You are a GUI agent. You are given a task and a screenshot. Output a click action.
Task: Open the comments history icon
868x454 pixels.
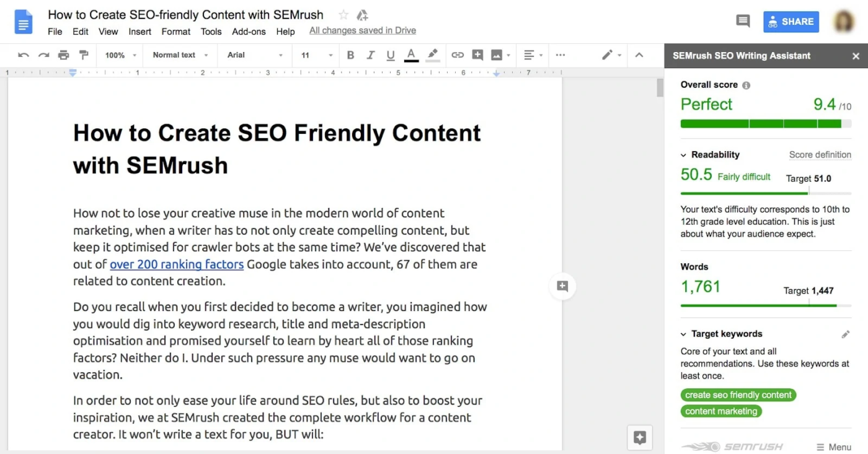point(743,21)
